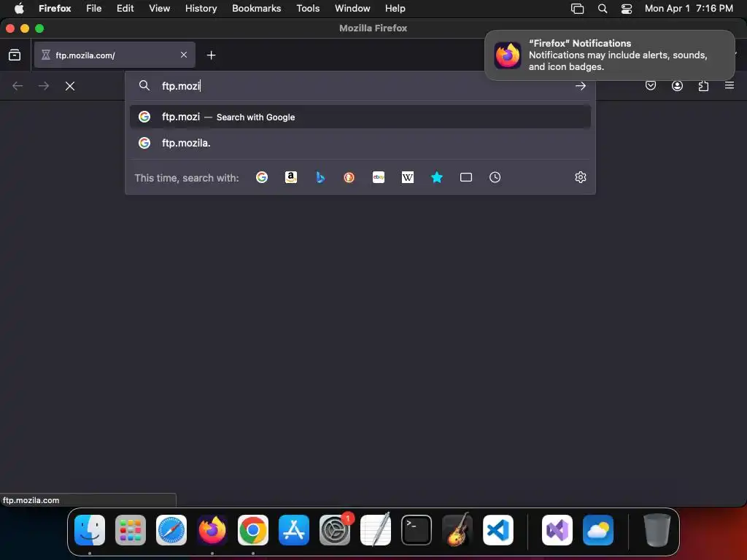Screen dimensions: 747x560
Task: Open the extensions puzzle icon
Action: coord(703,86)
